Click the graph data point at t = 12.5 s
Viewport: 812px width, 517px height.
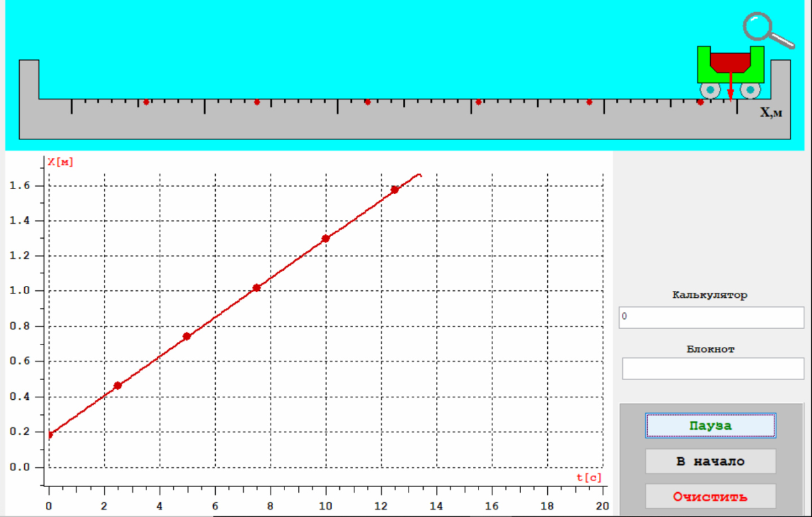click(x=395, y=190)
